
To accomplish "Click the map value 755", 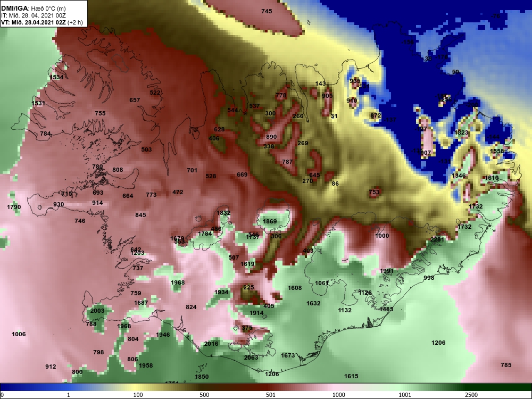I will (x=100, y=113).
